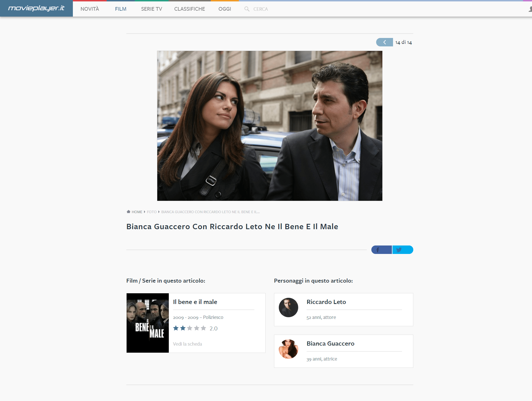The height and width of the screenshot is (401, 532).
Task: Open the OGGI menu
Action: point(225,9)
